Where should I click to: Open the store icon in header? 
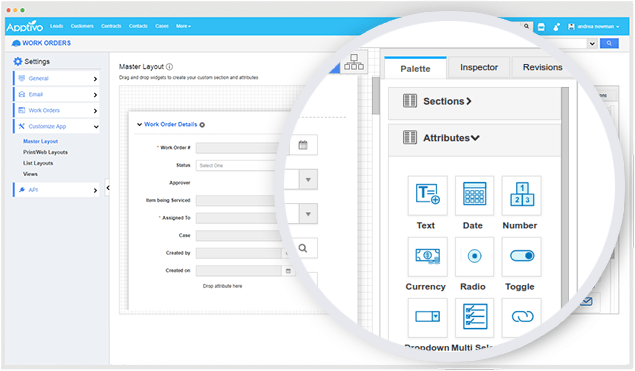pyautogui.click(x=541, y=27)
